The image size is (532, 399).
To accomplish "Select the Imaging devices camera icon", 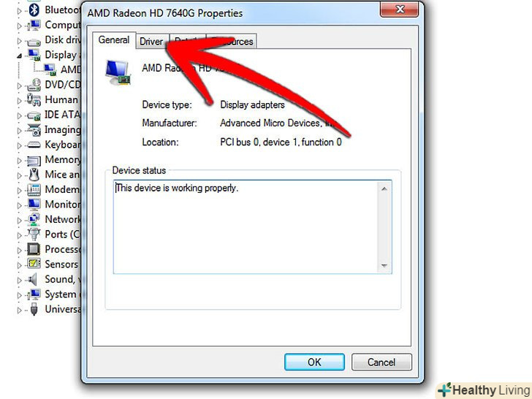I will (x=34, y=129).
